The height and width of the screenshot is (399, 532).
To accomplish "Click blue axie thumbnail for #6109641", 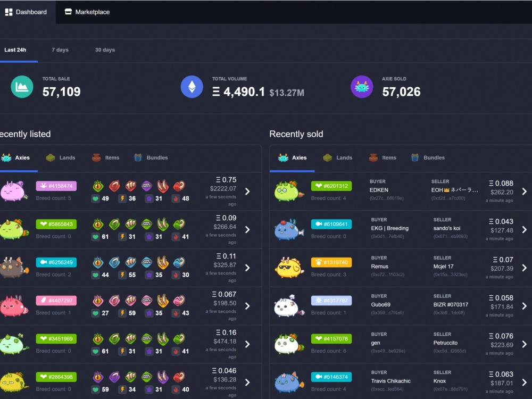I will 289,230.
